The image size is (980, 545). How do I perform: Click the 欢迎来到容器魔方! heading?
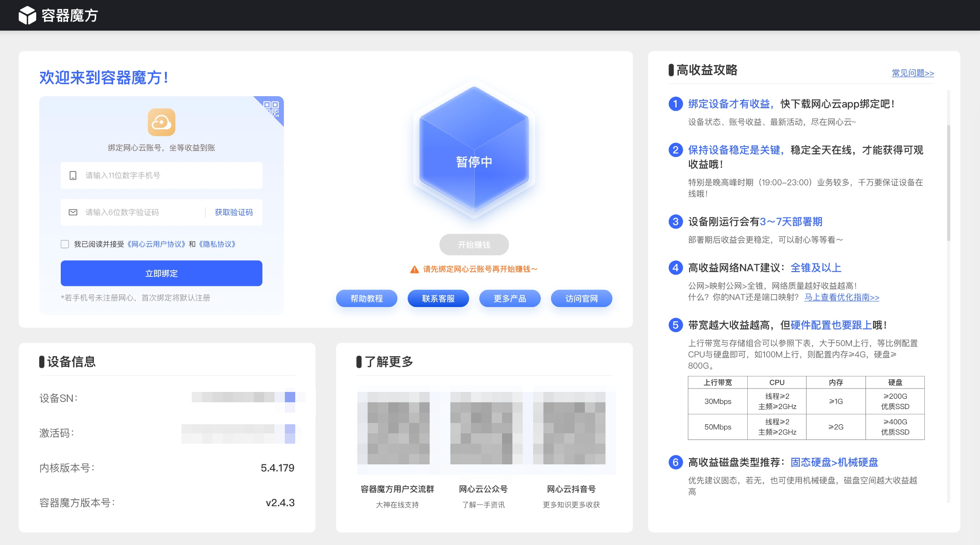[104, 78]
